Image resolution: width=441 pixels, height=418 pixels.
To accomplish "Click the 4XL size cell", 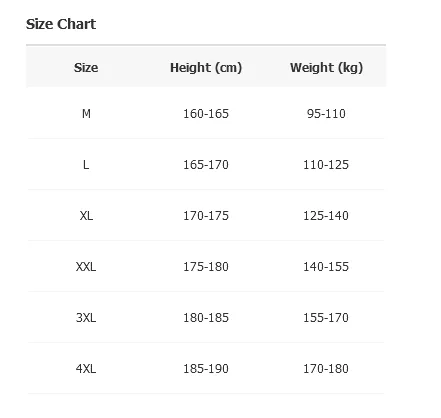I will click(86, 369).
